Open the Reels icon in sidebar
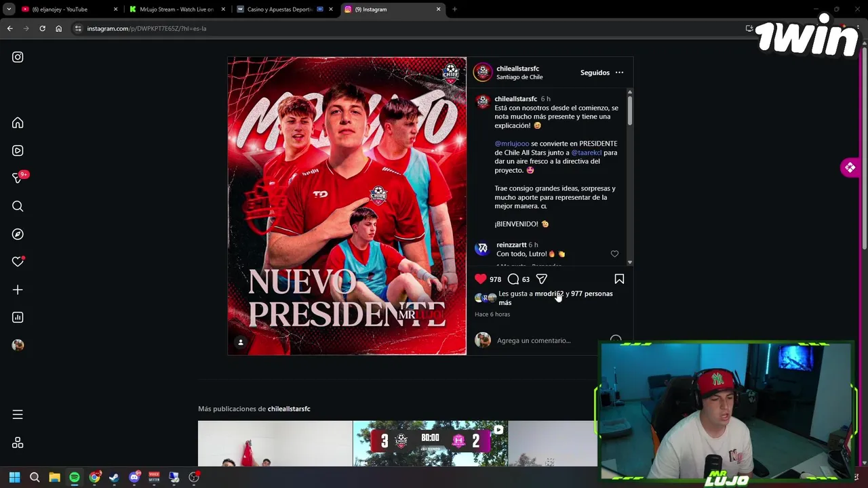 click(x=18, y=150)
